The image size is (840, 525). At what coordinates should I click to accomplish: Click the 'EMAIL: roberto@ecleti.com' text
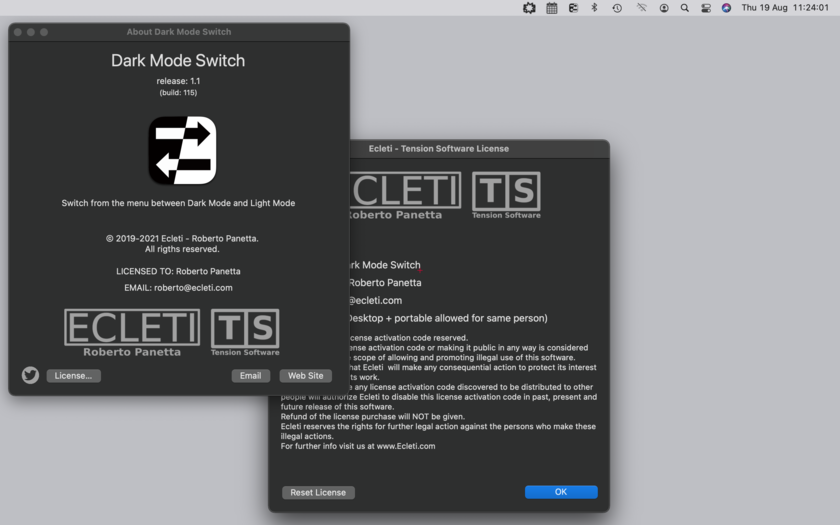178,288
